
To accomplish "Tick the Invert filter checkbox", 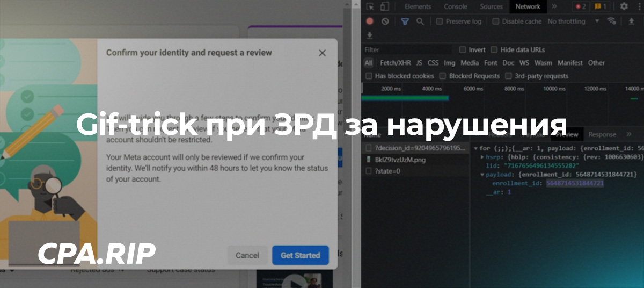I will (x=463, y=49).
